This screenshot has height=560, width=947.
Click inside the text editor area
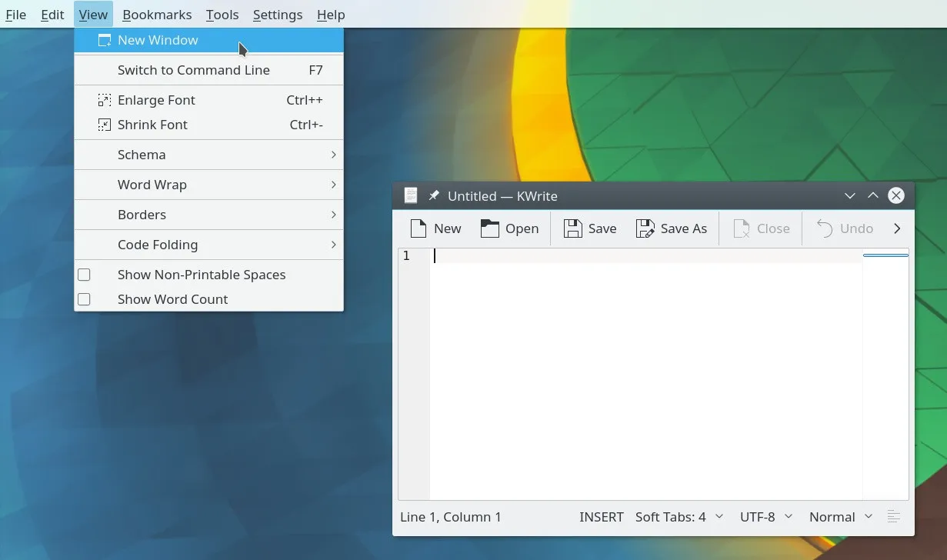point(646,377)
